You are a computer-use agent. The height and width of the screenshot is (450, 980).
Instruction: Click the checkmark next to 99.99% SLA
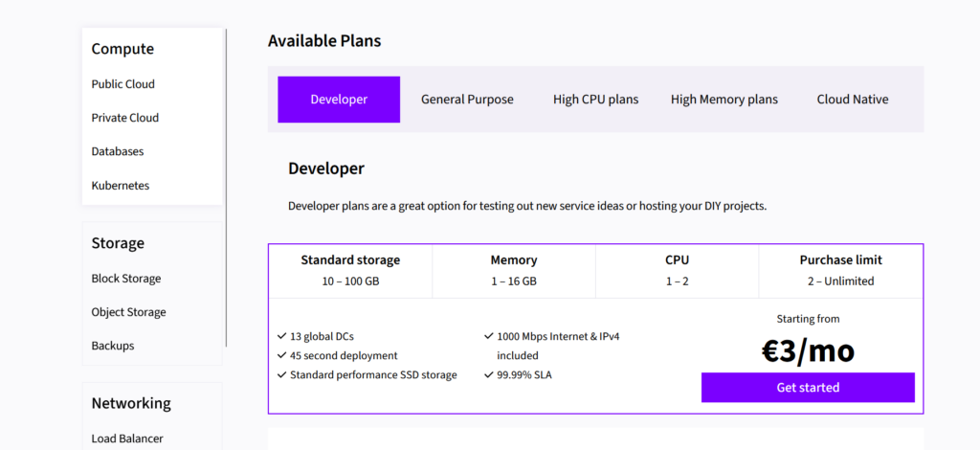tap(489, 375)
